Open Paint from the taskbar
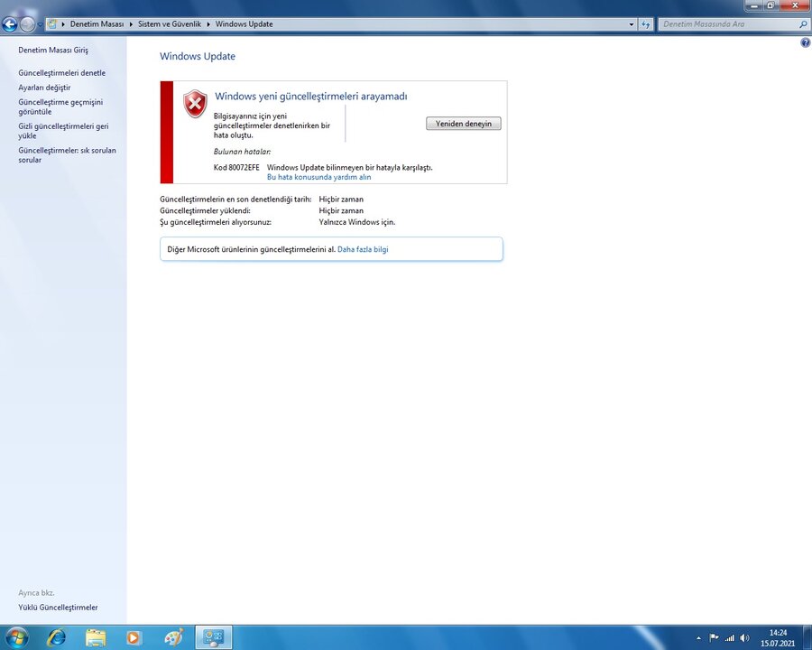The height and width of the screenshot is (650, 812). [x=173, y=637]
